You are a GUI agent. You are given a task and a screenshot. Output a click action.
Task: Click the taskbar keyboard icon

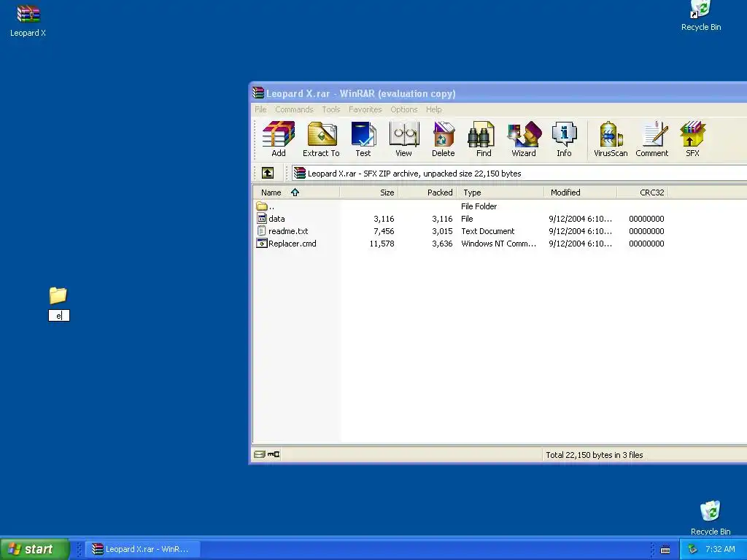pyautogui.click(x=665, y=550)
